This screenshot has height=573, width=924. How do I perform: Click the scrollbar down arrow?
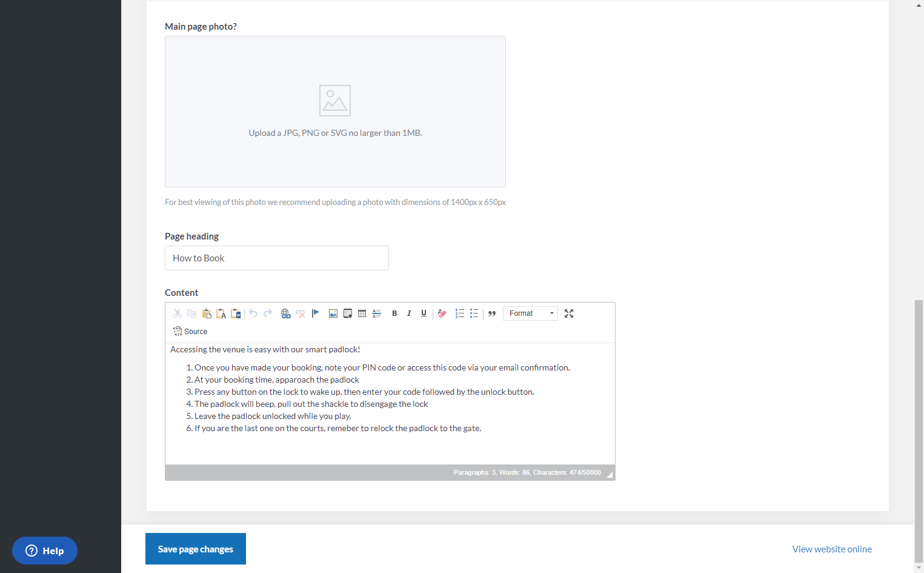(919, 568)
